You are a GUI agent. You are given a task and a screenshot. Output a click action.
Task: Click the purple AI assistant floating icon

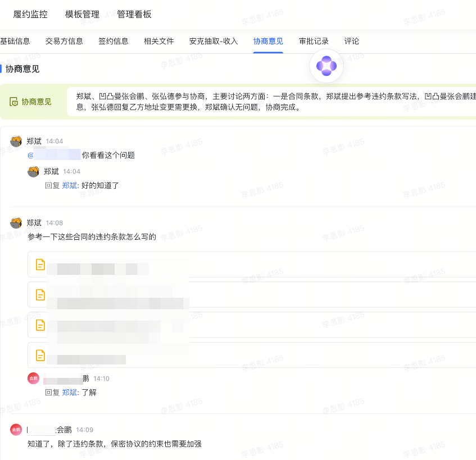point(327,66)
